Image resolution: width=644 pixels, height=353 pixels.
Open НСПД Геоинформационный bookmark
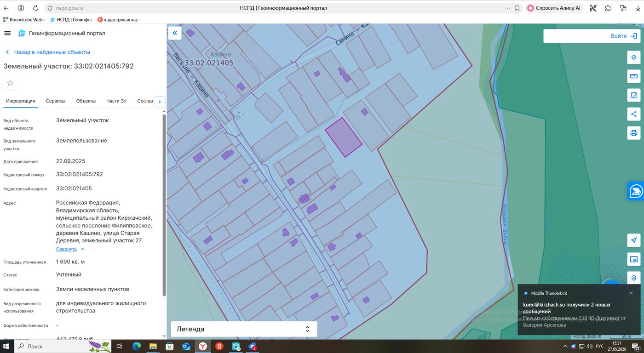[x=72, y=20]
